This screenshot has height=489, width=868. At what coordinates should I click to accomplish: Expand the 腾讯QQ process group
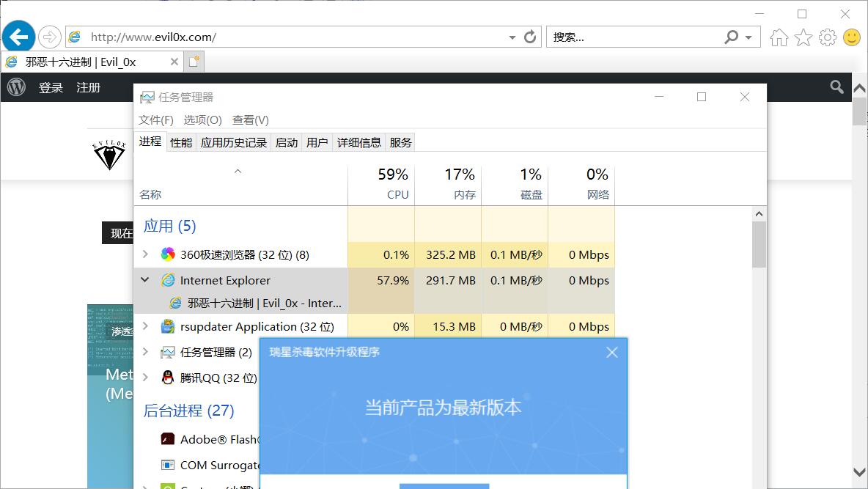(145, 378)
